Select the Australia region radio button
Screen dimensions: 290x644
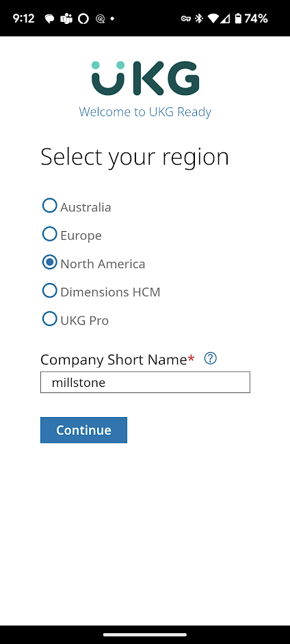[50, 205]
